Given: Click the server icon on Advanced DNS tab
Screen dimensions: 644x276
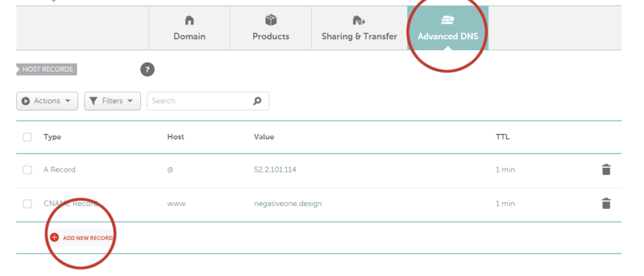Looking at the screenshot, I should 447,21.
